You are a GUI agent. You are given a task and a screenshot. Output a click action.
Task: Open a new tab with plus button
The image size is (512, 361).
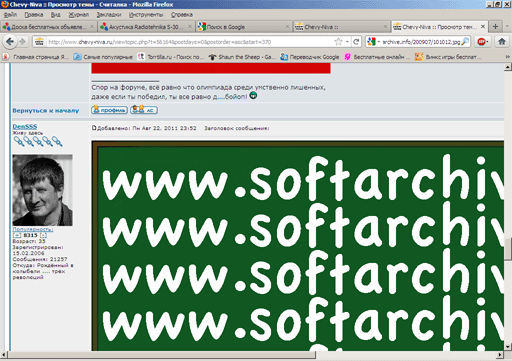pos(495,26)
